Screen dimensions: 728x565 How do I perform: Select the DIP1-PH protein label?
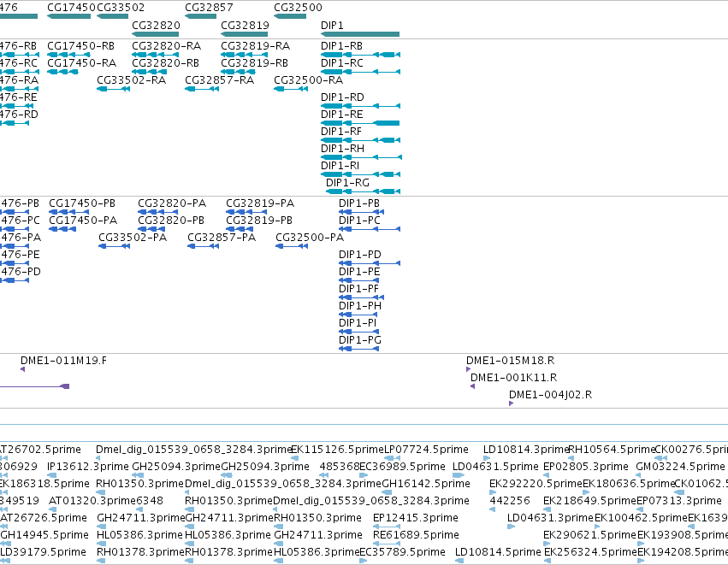(360, 307)
